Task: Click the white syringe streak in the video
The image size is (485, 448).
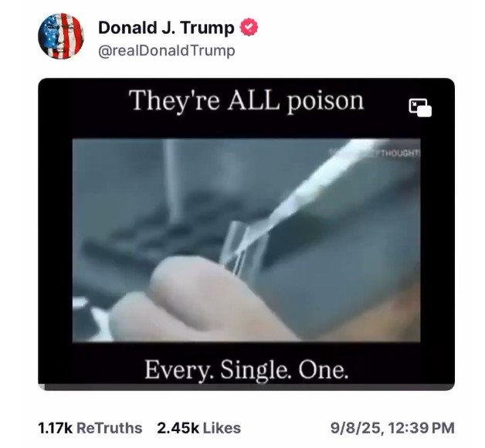Action: coord(325,182)
